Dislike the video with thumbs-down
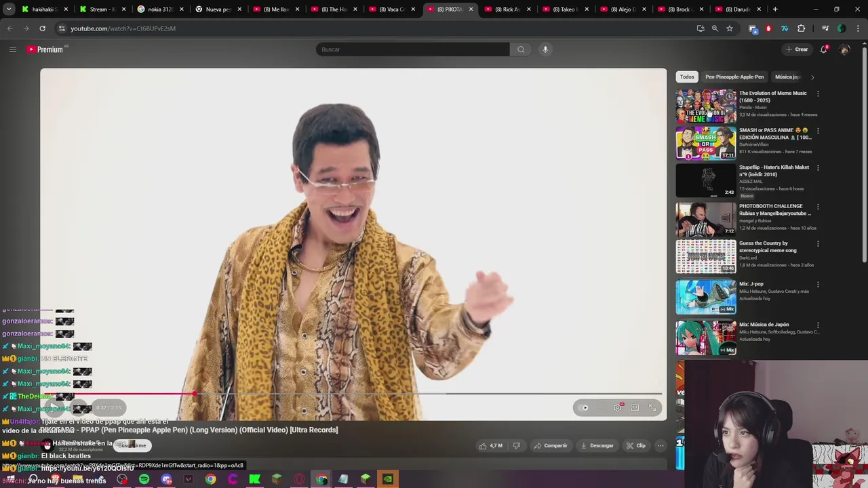 pos(517,445)
